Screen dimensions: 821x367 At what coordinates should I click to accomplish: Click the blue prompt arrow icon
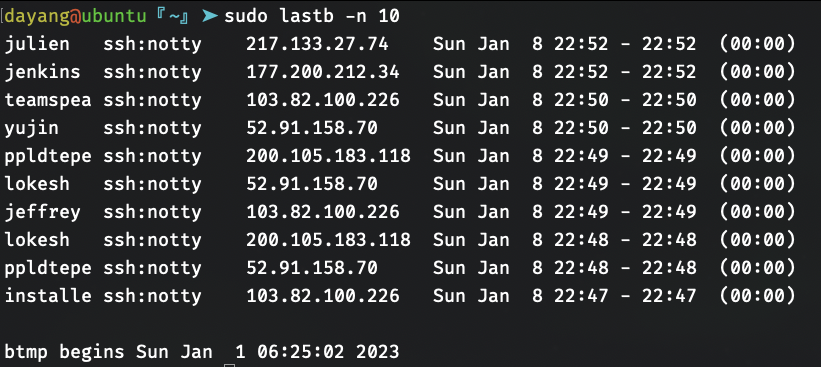click(209, 16)
